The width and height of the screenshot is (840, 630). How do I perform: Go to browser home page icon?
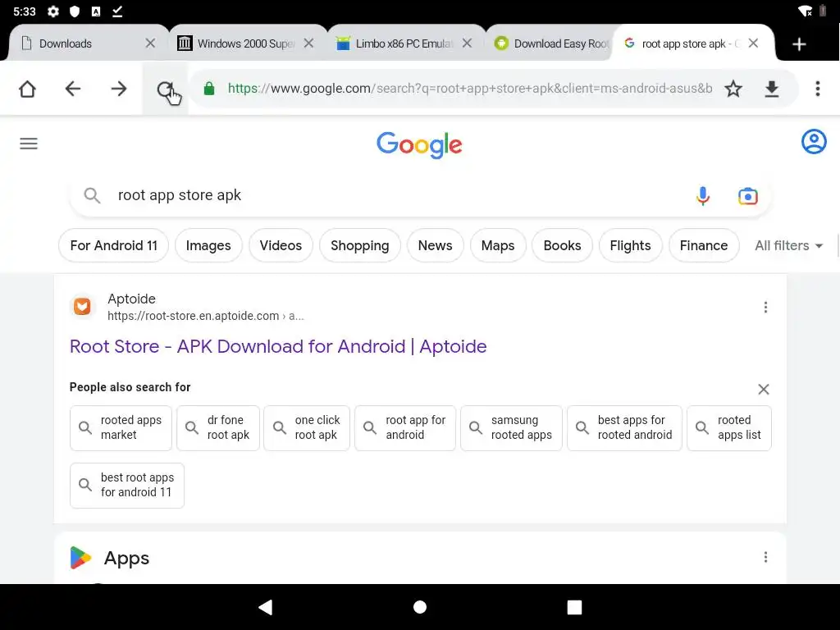[x=27, y=89]
